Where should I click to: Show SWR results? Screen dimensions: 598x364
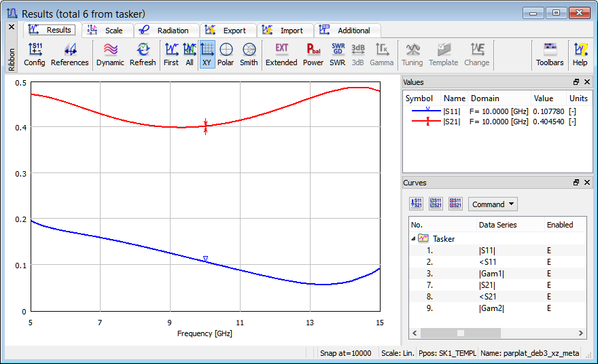click(x=338, y=54)
